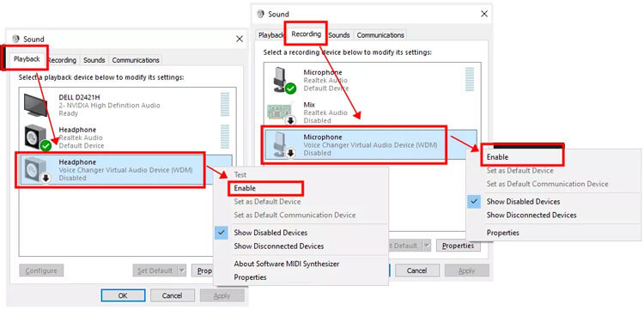Close the left Playback Sound window
The image size is (644, 310).
click(240, 39)
